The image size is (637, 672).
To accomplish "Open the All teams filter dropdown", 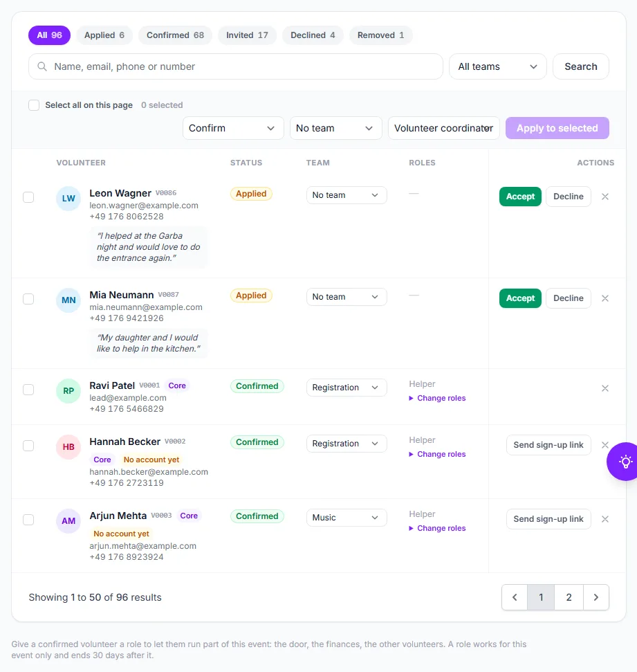I will click(498, 66).
